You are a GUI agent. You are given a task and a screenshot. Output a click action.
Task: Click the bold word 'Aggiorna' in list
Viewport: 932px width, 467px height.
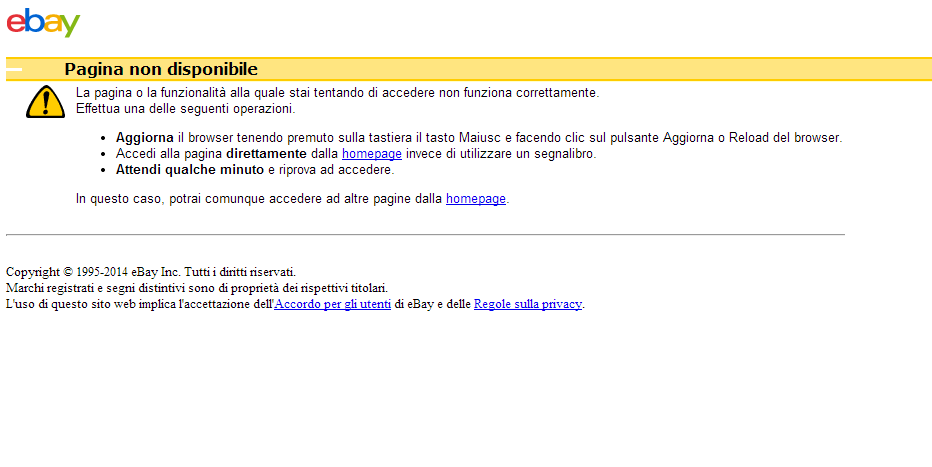(x=144, y=138)
